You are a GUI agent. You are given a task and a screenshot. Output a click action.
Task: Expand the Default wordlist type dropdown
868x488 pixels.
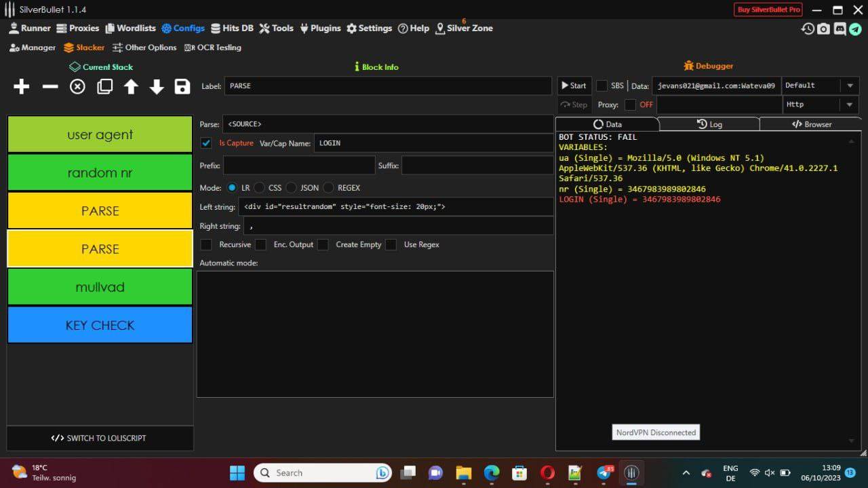click(x=849, y=86)
